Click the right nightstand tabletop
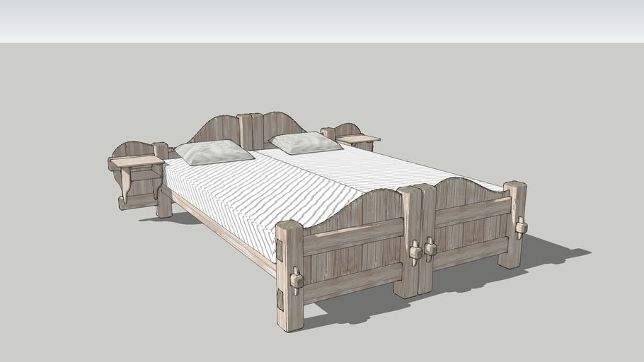 (358, 139)
